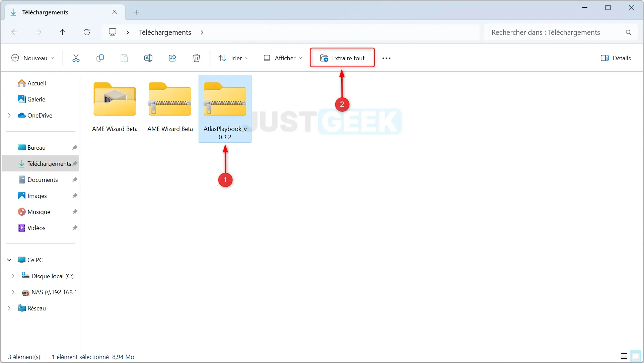Click the Extraire tout button
The width and height of the screenshot is (644, 363).
(342, 58)
